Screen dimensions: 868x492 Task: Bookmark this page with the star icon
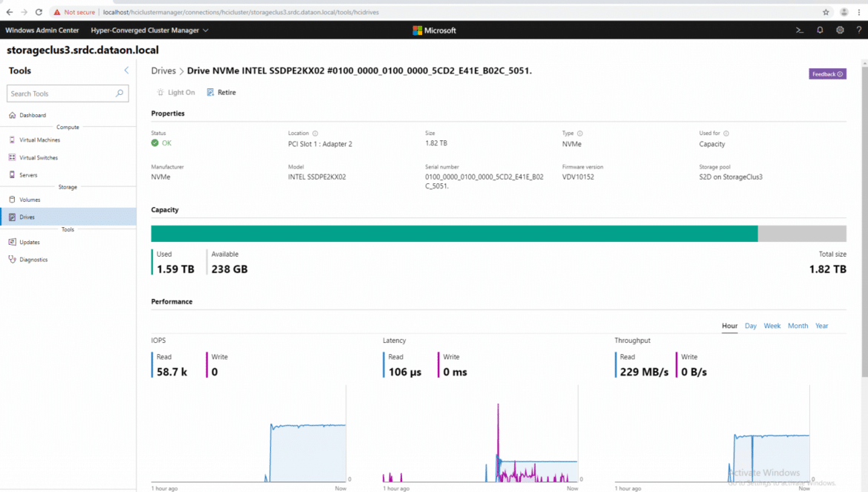click(x=826, y=12)
